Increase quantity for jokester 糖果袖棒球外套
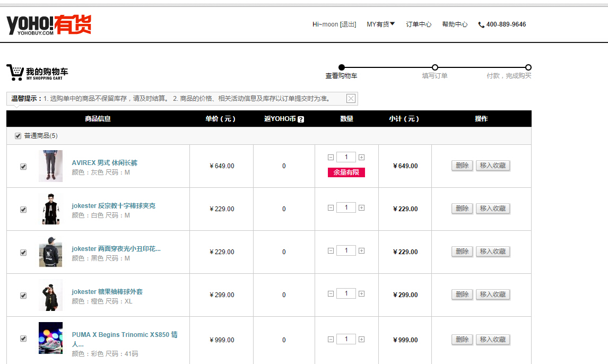Viewport: 608px width, 364px height. pyautogui.click(x=361, y=294)
